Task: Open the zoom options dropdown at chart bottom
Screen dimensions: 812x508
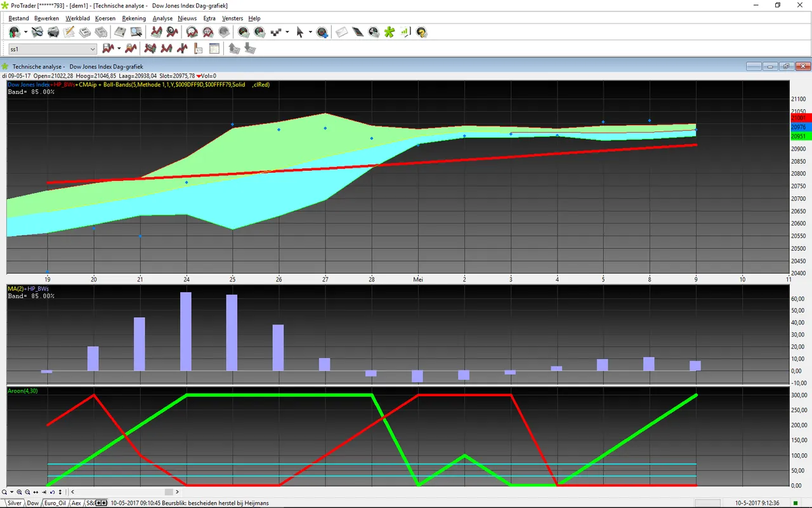Action: [x=11, y=492]
